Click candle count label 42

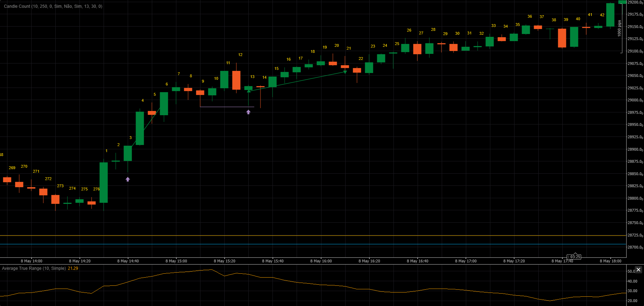click(x=602, y=15)
